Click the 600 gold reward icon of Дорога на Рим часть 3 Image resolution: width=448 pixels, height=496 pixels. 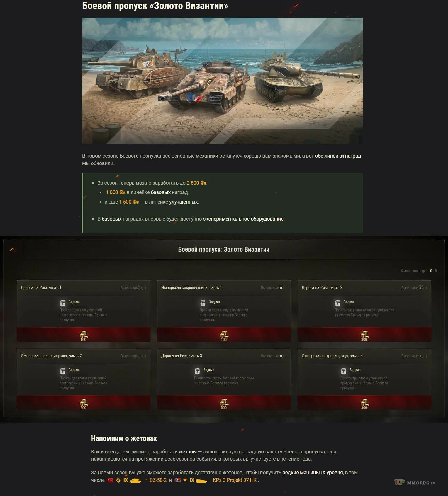[224, 402]
